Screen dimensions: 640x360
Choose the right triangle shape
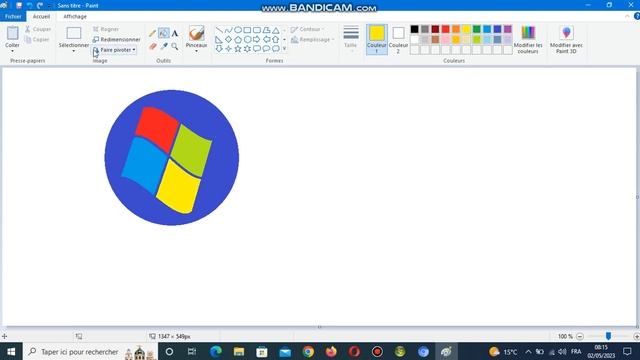point(219,40)
